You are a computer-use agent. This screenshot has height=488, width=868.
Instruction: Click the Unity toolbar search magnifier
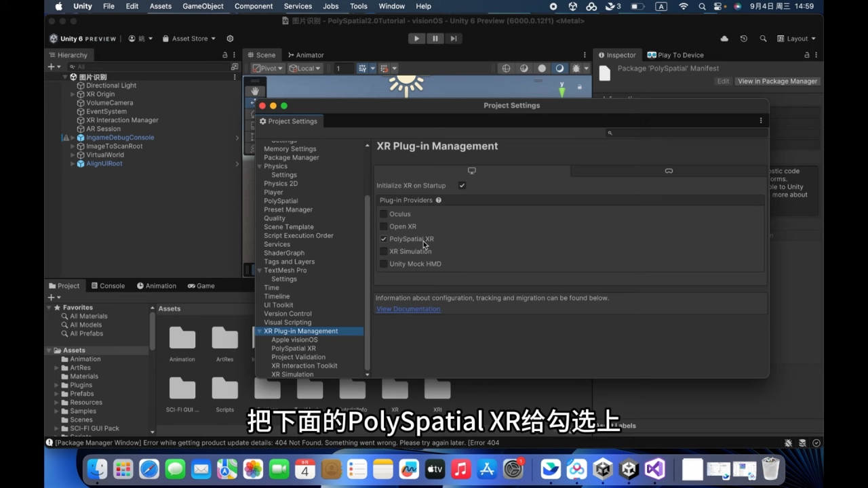pyautogui.click(x=763, y=39)
